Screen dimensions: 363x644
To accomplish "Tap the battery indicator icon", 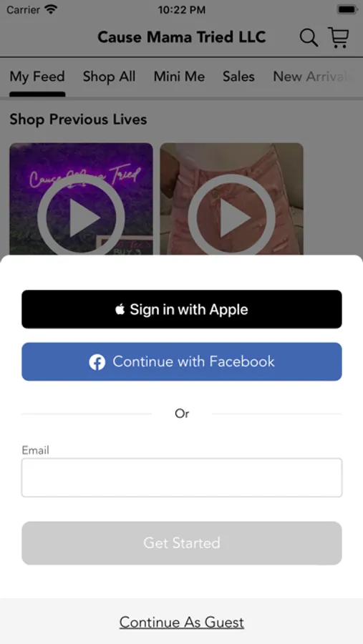I will pos(347,9).
